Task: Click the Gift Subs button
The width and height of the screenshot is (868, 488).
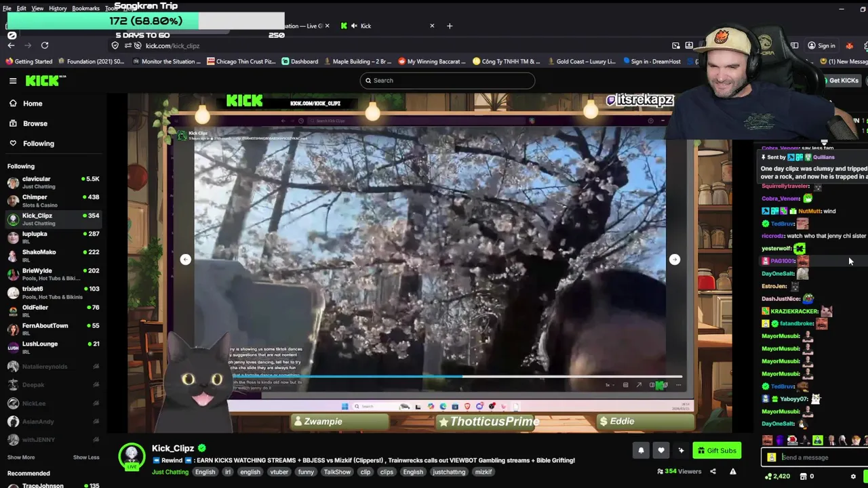Action: click(x=717, y=450)
